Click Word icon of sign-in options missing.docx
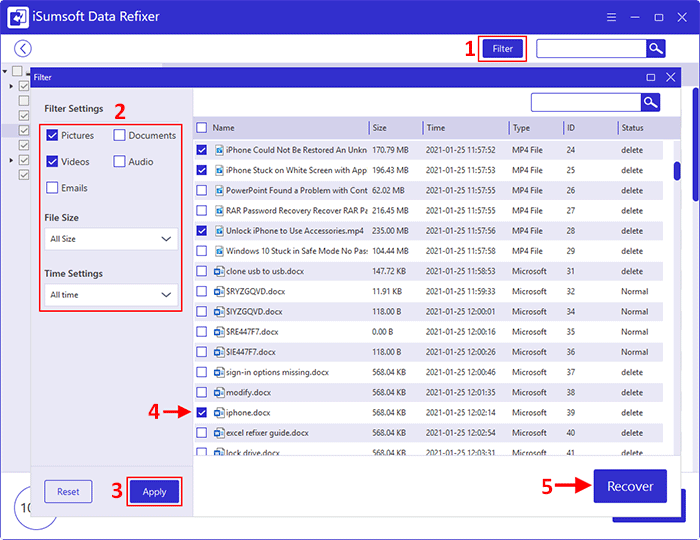700x540 pixels. [x=219, y=372]
